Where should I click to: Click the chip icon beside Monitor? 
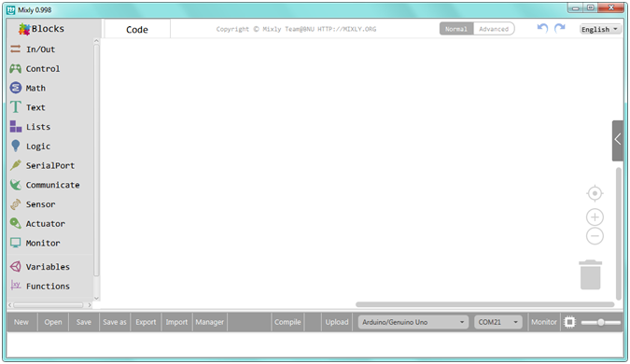[569, 322]
